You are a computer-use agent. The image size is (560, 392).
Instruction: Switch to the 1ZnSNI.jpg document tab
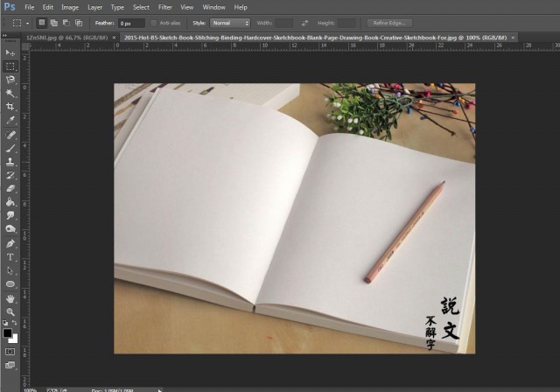click(66, 38)
